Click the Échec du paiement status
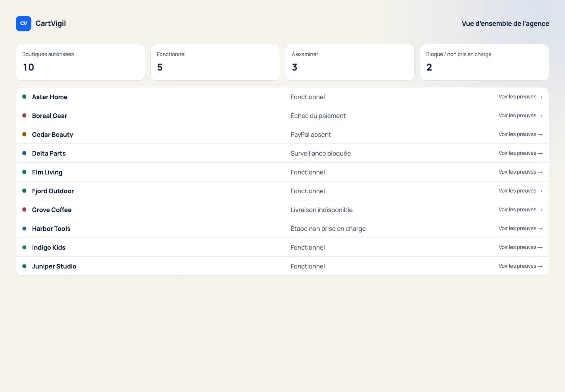The image size is (565, 392). click(x=318, y=116)
